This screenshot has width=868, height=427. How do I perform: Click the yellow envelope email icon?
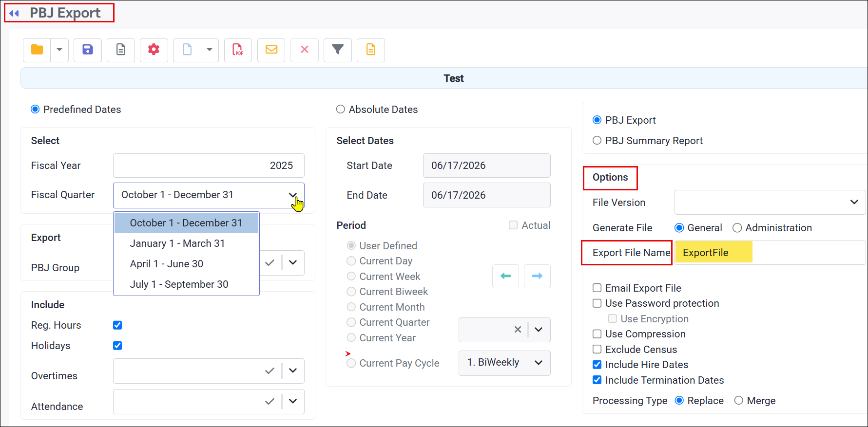pos(271,50)
